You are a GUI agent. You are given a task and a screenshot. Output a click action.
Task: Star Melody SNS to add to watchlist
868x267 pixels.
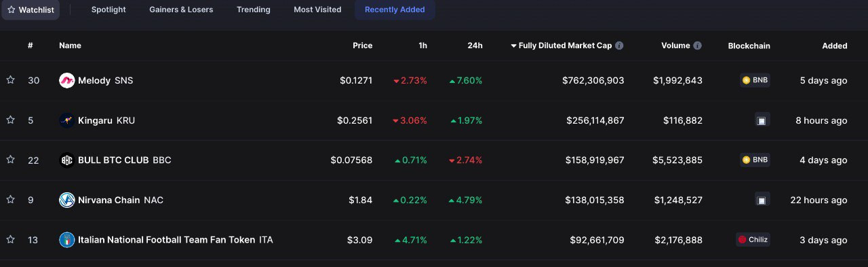click(x=10, y=80)
